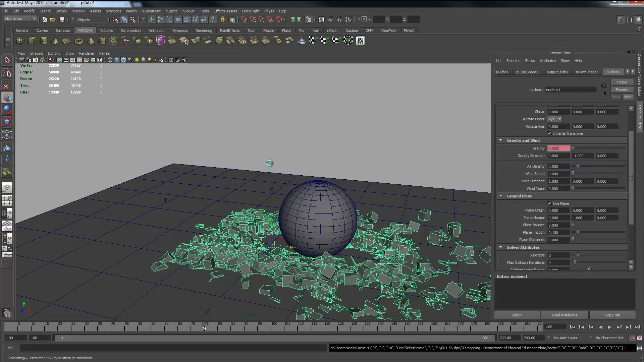Activate the Scale tool

(x=7, y=122)
